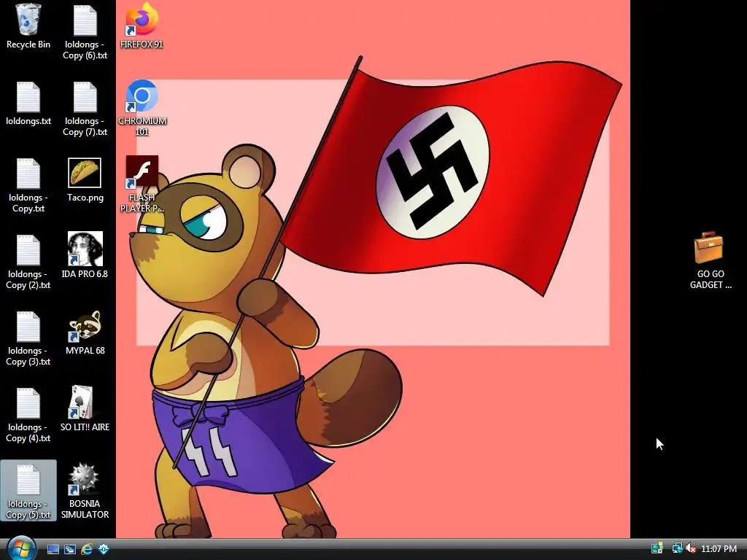Select the GO GO GADGET briefcase icon
Viewport: 747px width, 560px height.
pos(710,261)
